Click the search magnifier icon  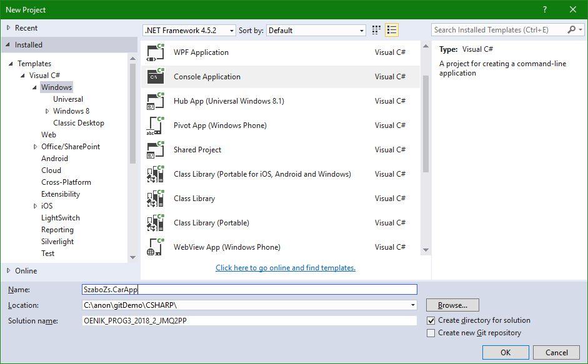point(571,29)
